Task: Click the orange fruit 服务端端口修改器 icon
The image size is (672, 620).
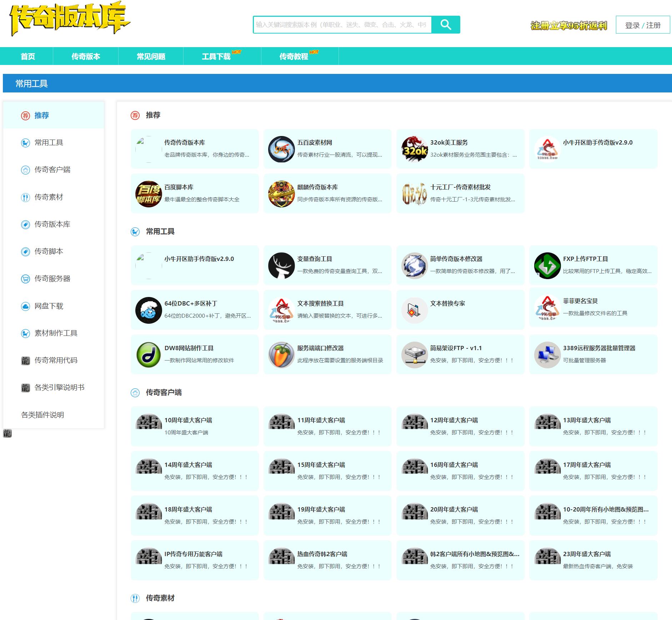Action: pyautogui.click(x=281, y=355)
